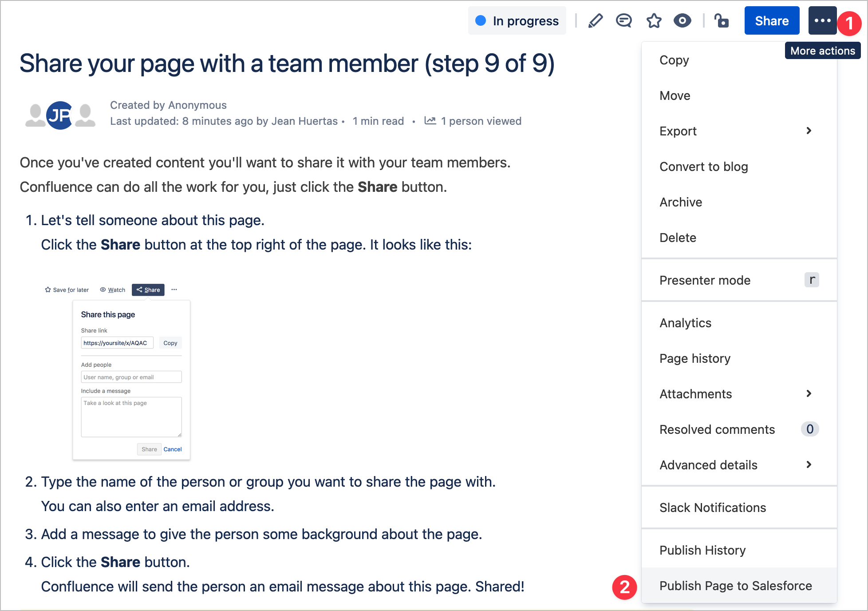Open Resolved comments entry
This screenshot has width=868, height=611.
click(717, 429)
